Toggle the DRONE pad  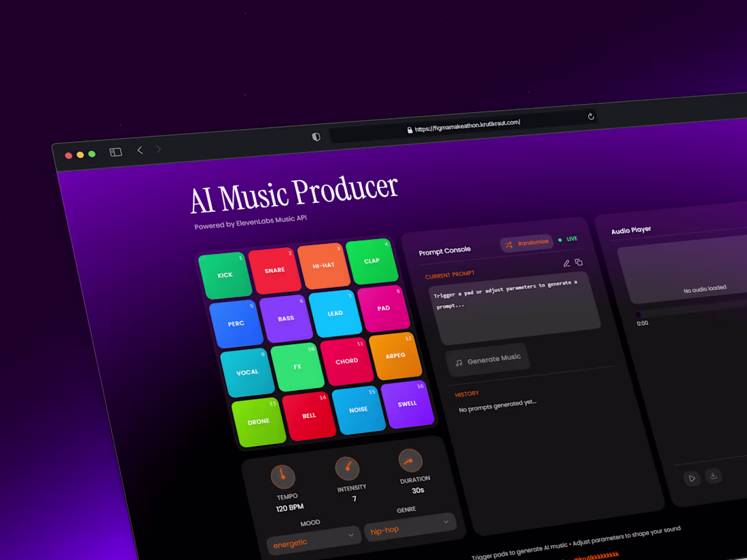(x=259, y=421)
